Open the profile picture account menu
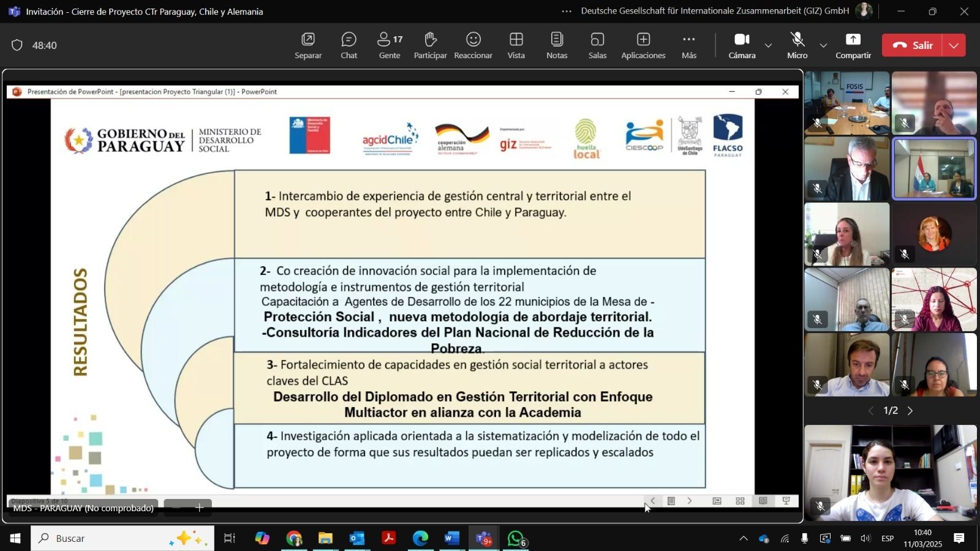This screenshot has width=980, height=551. [864, 11]
